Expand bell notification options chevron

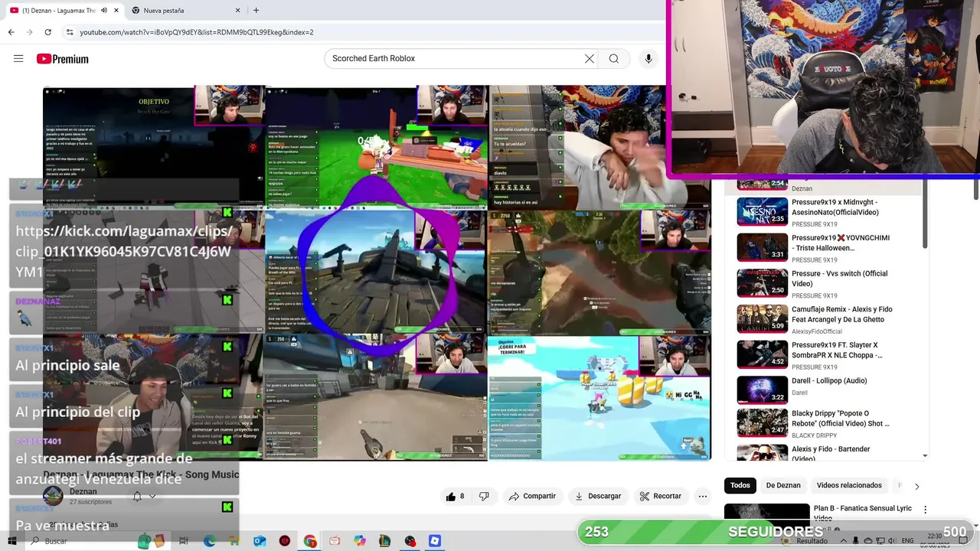[152, 496]
